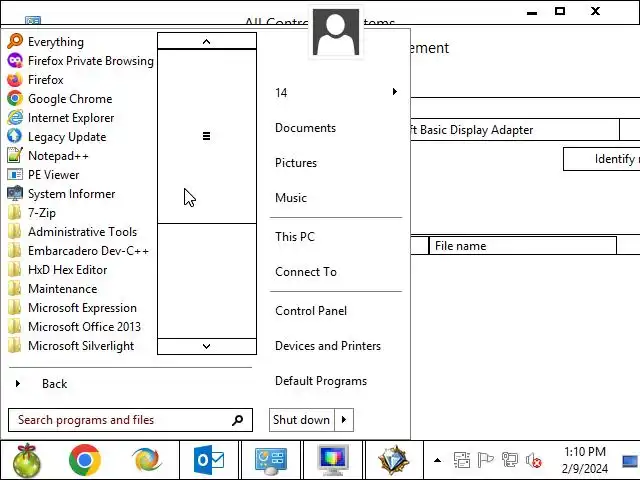Open the user folder named 14
Screen dimensions: 640x480
(x=281, y=93)
